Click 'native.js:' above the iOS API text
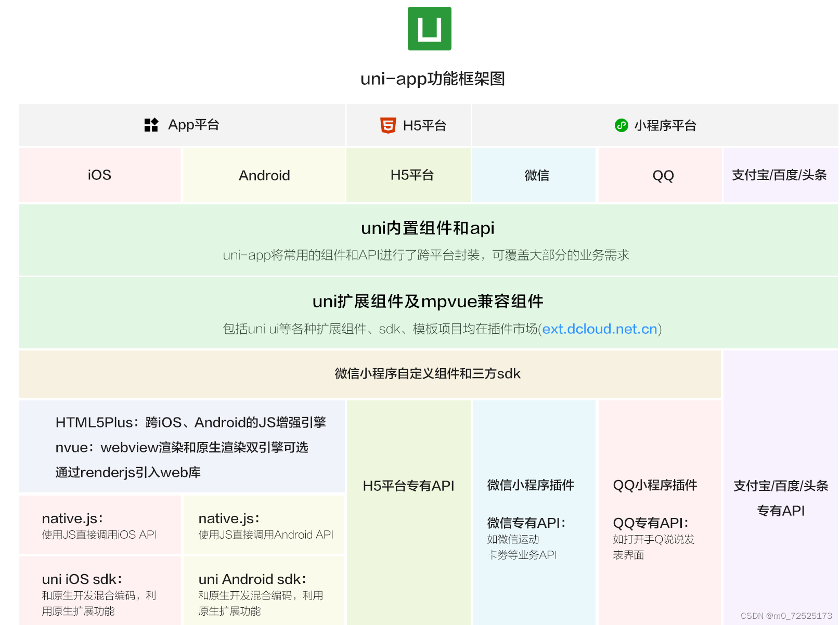This screenshot has width=840, height=625. click(x=73, y=518)
